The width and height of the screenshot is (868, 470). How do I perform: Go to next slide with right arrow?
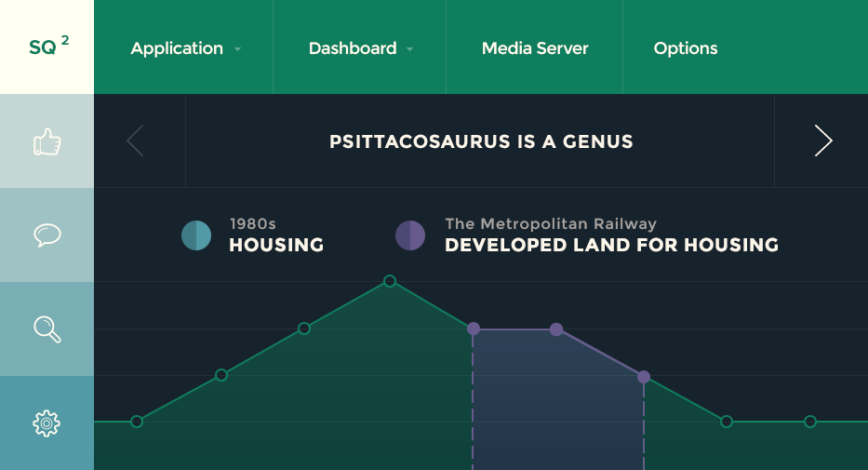tap(822, 141)
